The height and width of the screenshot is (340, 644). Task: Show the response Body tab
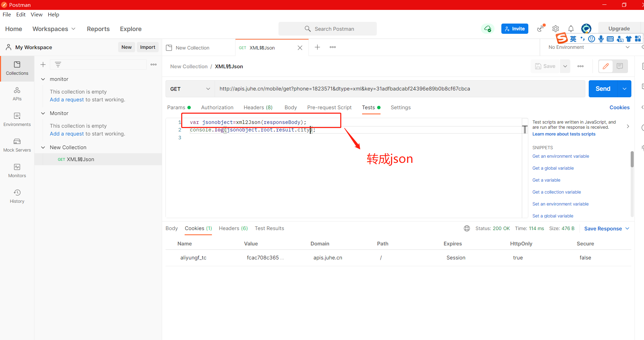(172, 228)
